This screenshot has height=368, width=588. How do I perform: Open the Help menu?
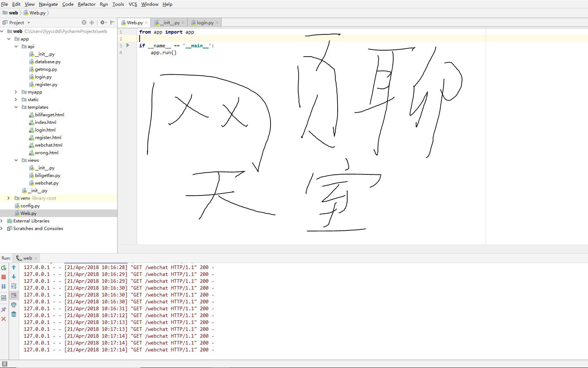[x=167, y=4]
